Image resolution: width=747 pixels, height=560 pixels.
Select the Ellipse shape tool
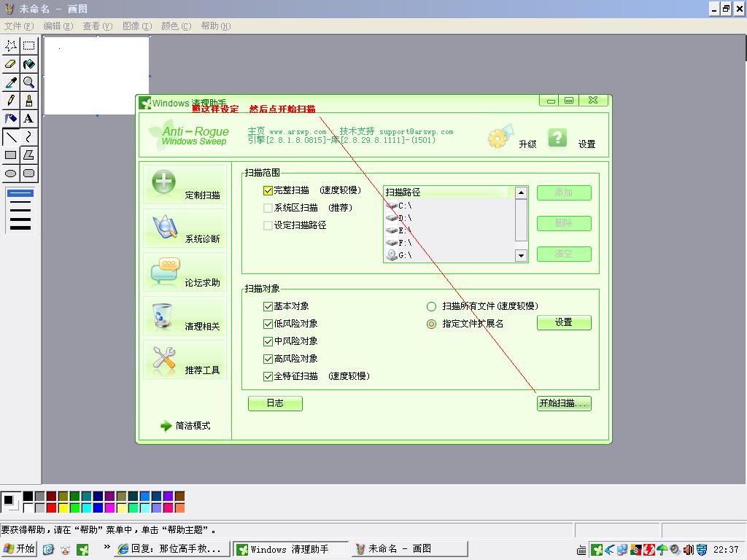[11, 174]
